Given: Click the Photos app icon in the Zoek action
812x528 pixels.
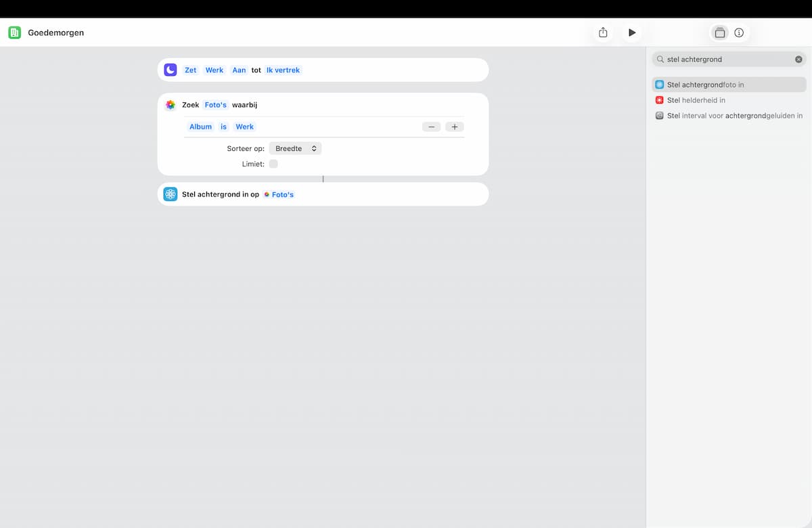Looking at the screenshot, I should [171, 105].
